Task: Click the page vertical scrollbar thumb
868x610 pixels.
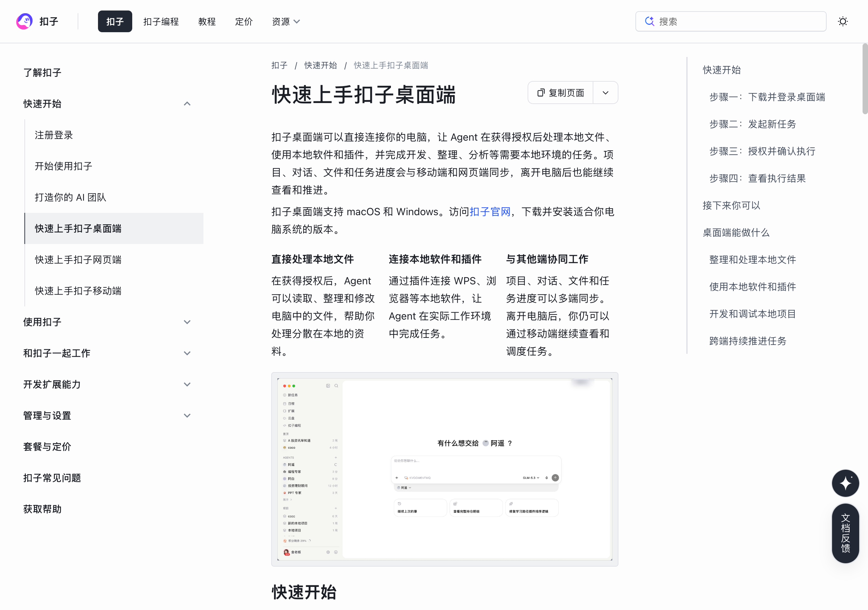Action: tap(865, 78)
